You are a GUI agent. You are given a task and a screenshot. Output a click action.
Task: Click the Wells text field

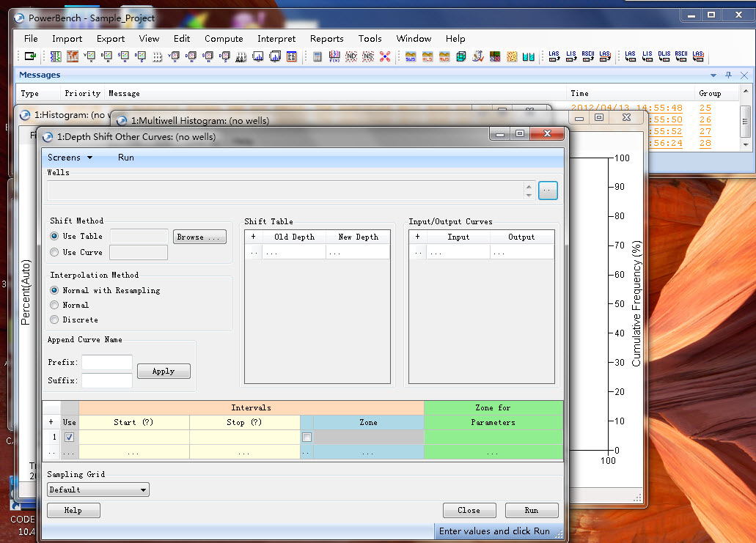[286, 191]
